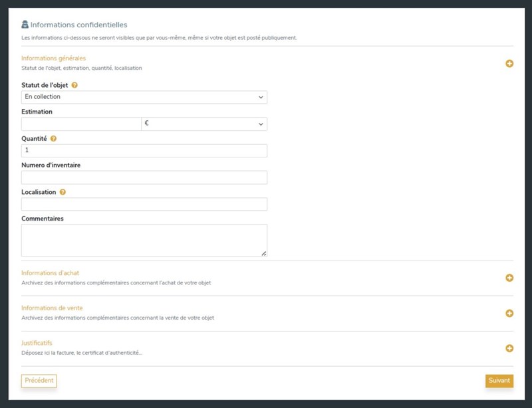Expand Informations d'achat with plus icon
The image size is (532, 408).
pos(509,278)
